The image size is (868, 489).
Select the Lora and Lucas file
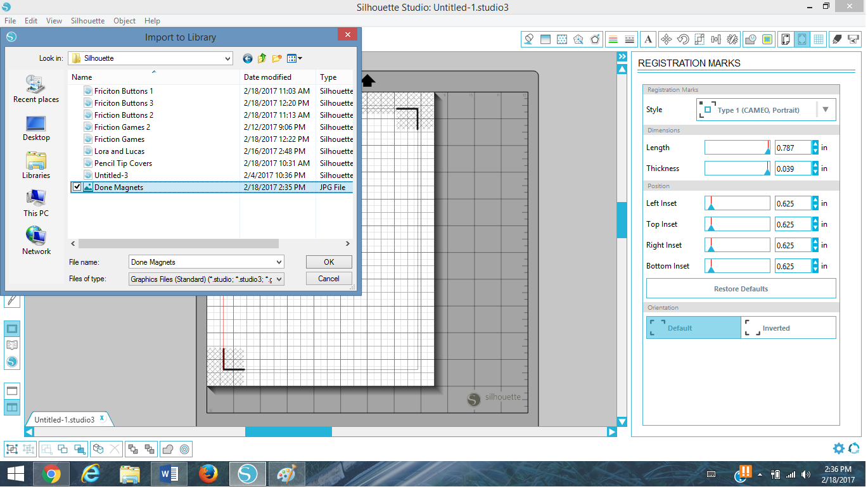click(119, 151)
